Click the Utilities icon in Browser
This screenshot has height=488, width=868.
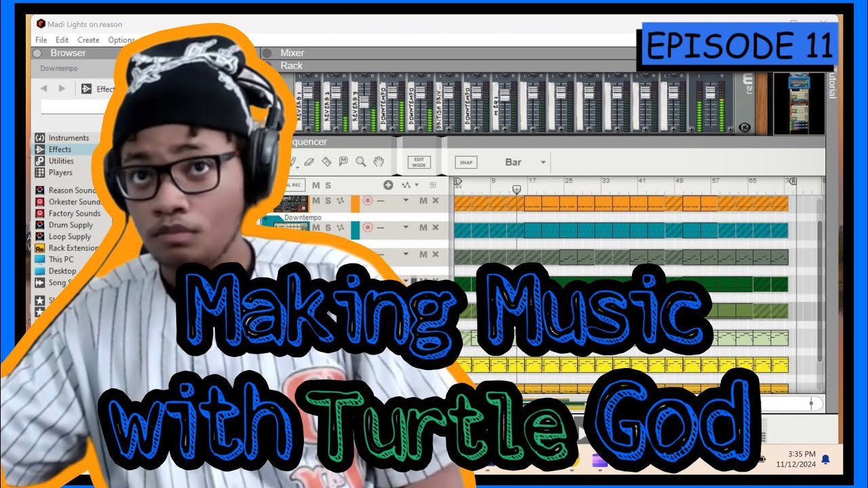point(40,161)
